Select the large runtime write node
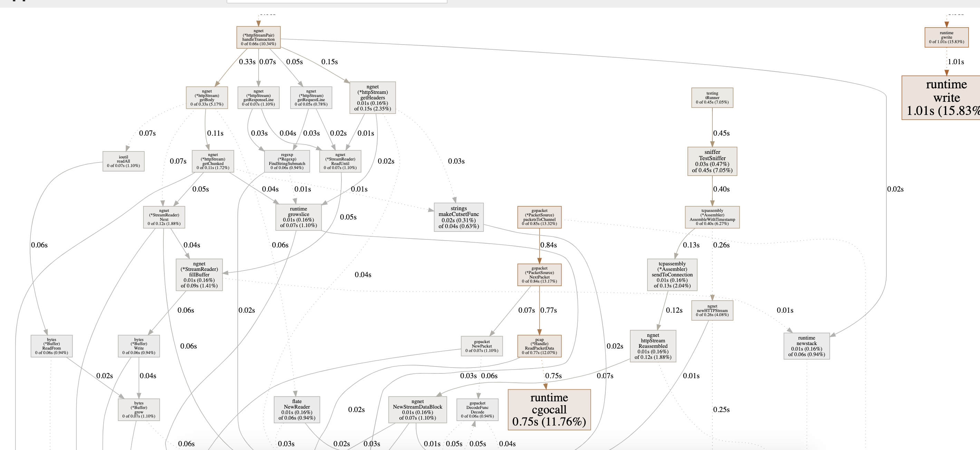Screen dimensions: 980x450 941,98
